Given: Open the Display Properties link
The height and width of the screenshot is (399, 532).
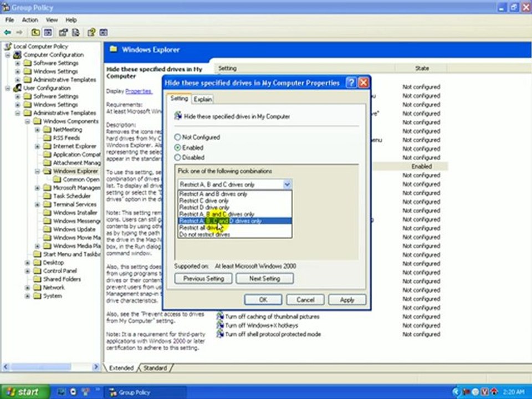Looking at the screenshot, I should (139, 91).
